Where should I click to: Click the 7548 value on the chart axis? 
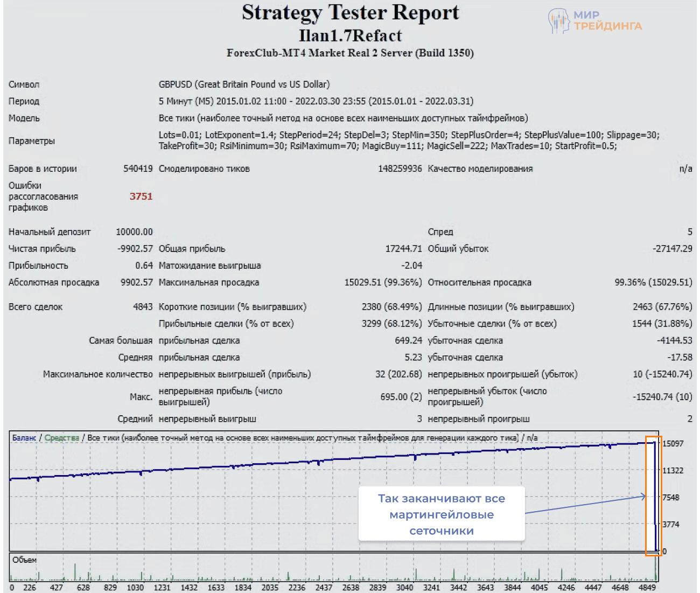[670, 498]
